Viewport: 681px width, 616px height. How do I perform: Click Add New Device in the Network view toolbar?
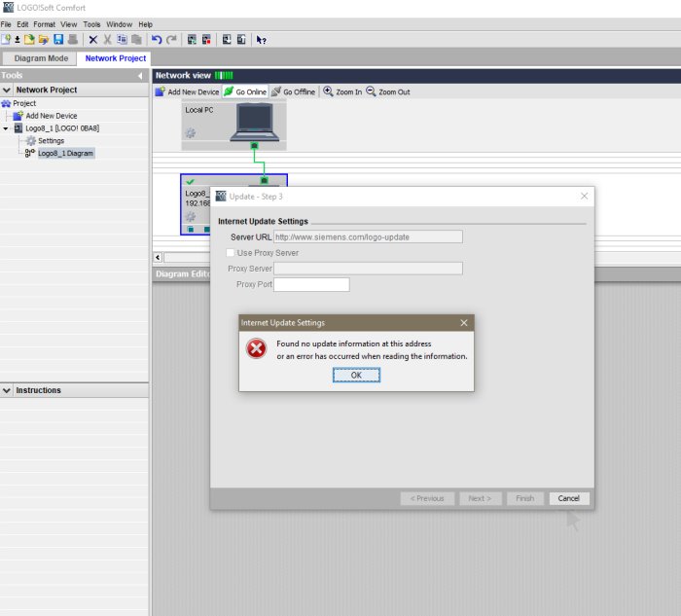click(x=187, y=91)
